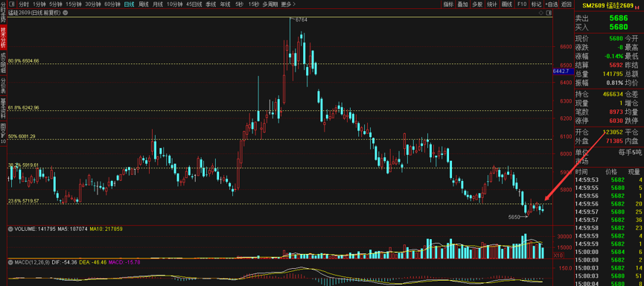The width and height of the screenshot is (644, 286).
Task: Toggle the panel icon left of 分时
Action: tap(11, 4)
